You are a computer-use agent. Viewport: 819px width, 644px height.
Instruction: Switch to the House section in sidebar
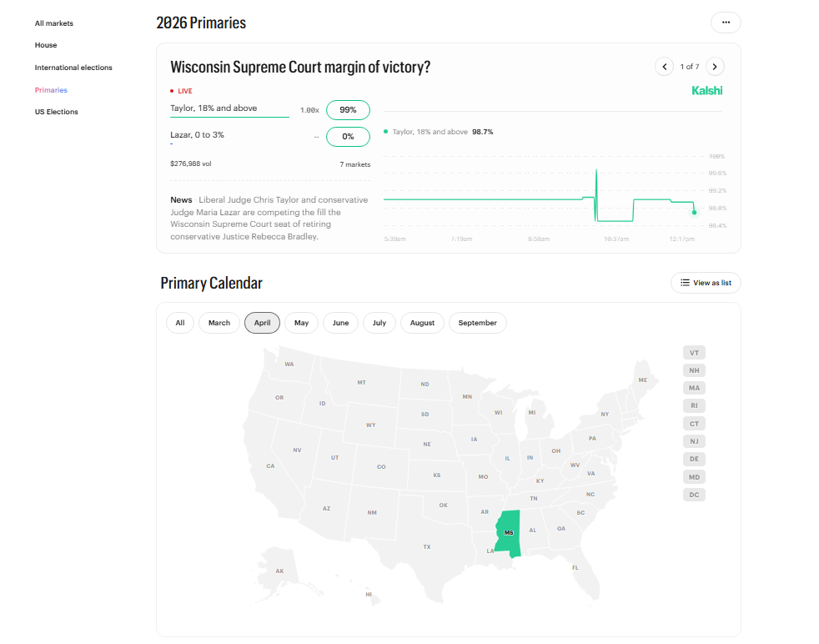tap(46, 45)
